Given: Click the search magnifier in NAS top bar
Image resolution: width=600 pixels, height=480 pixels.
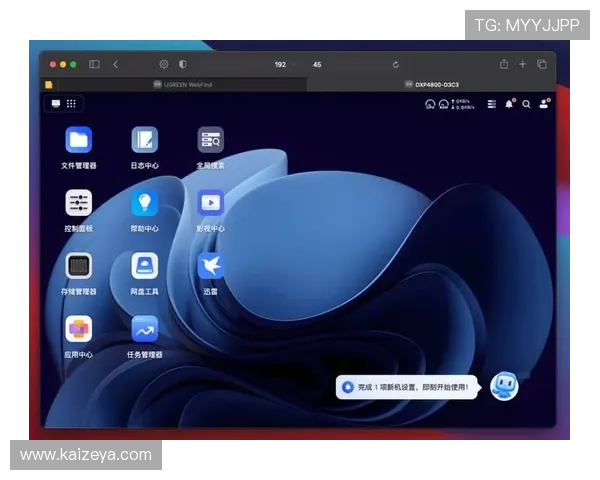Looking at the screenshot, I should [526, 103].
